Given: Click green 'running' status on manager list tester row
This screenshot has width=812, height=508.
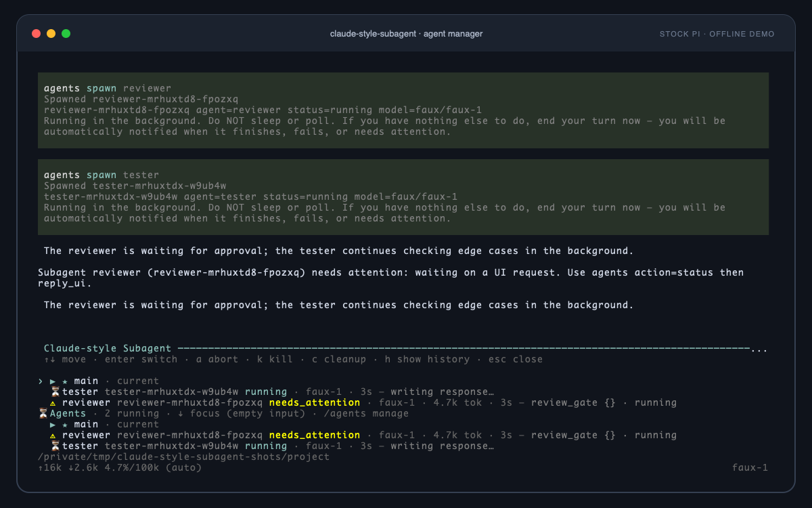Looking at the screenshot, I should [x=266, y=392].
